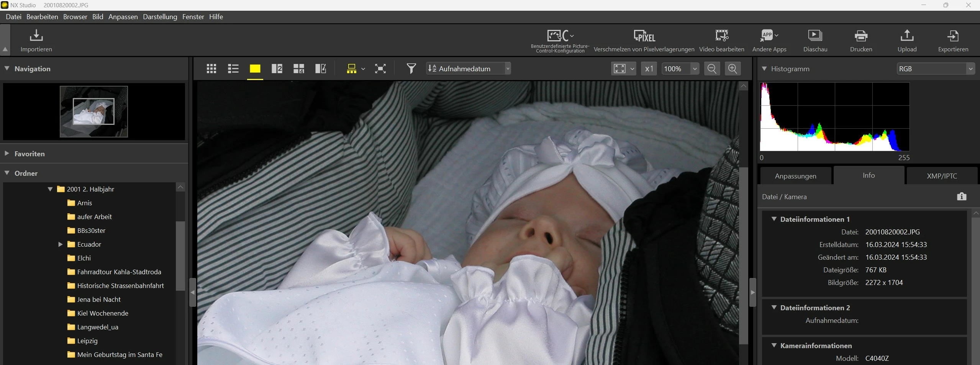The height and width of the screenshot is (365, 980).
Task: Collapse the Navigation panel
Action: 7,68
